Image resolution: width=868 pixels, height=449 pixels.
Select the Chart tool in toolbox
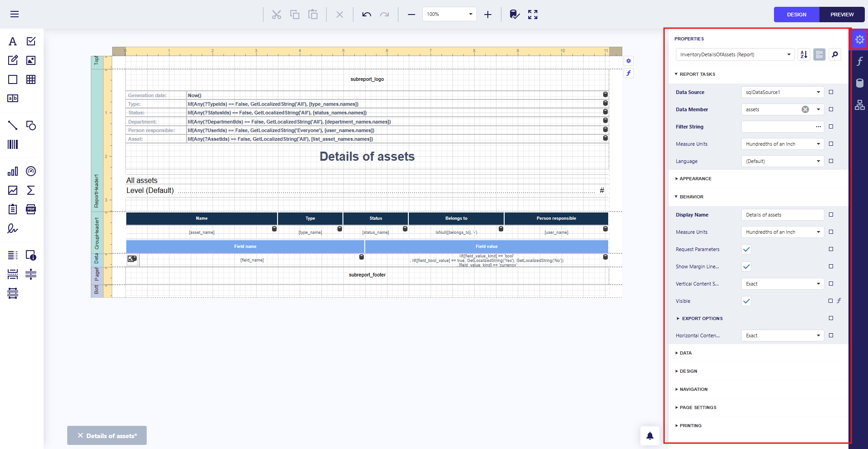point(13,171)
